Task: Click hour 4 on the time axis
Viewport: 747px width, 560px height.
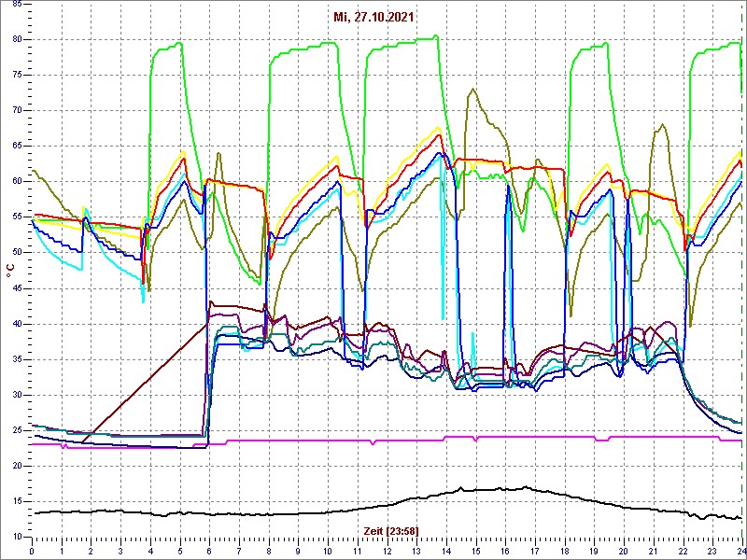Action: tap(150, 549)
